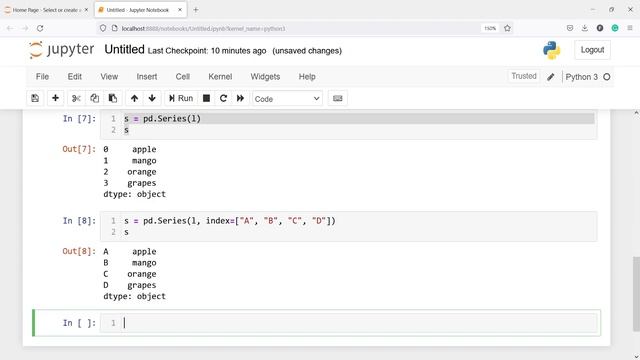Reload the page
640x360 pixels.
pos(40,28)
